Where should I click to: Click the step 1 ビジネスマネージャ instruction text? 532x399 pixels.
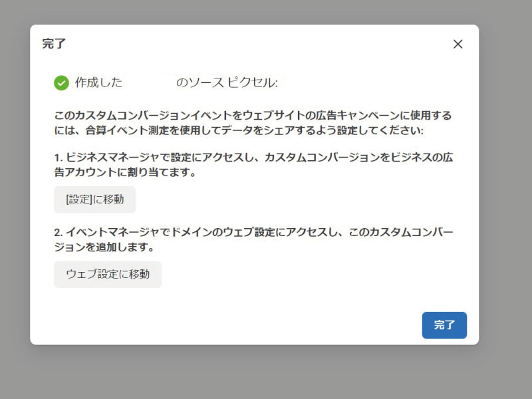click(253, 165)
